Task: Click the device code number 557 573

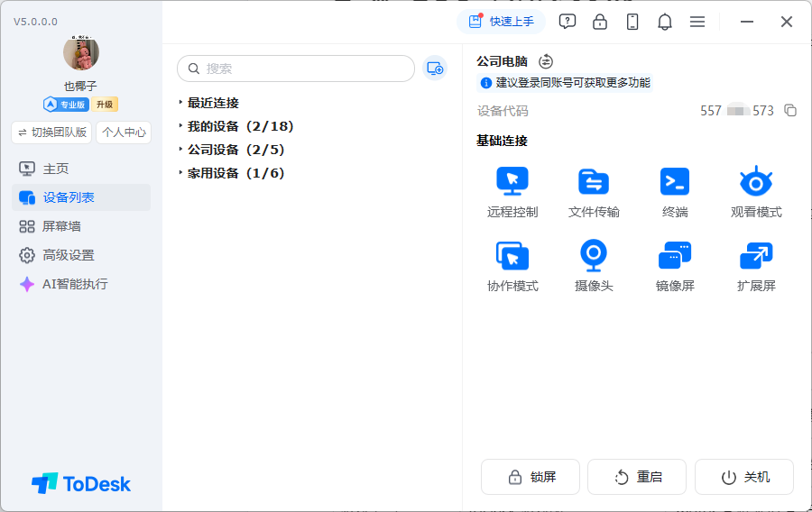Action: pyautogui.click(x=737, y=111)
